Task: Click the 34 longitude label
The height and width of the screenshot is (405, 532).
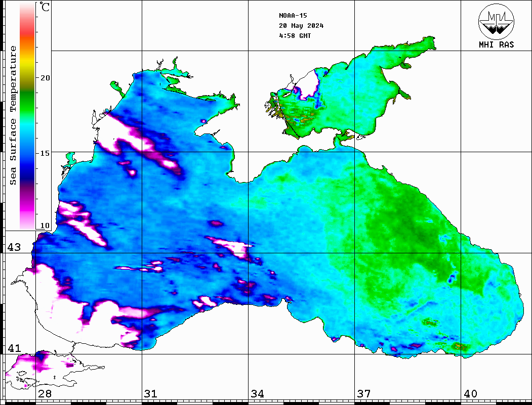Action: click(257, 394)
